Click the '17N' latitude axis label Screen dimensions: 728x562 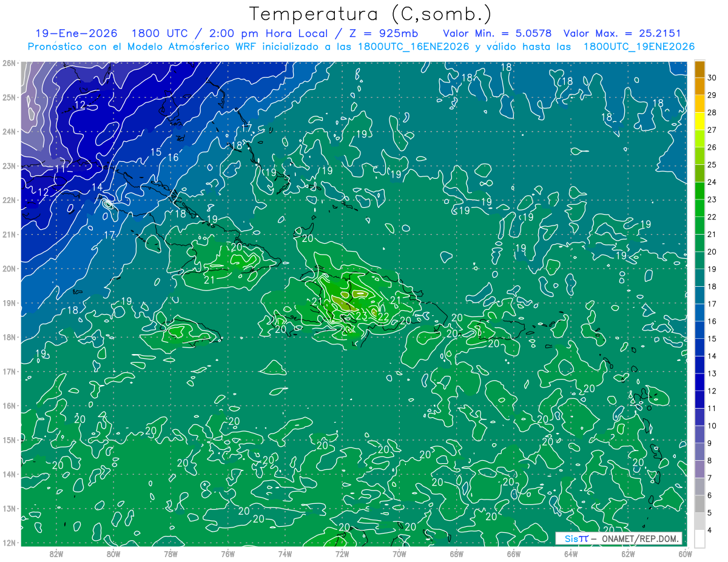[x=8, y=371]
